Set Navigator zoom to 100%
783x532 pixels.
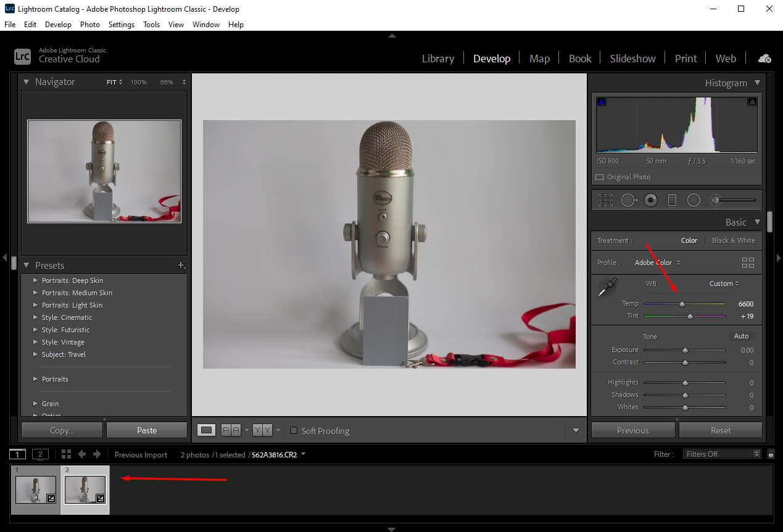[x=138, y=82]
